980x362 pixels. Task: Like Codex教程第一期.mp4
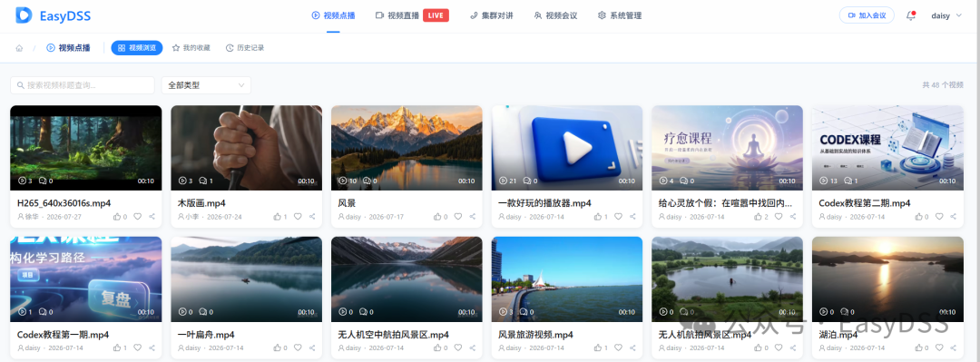[117, 347]
